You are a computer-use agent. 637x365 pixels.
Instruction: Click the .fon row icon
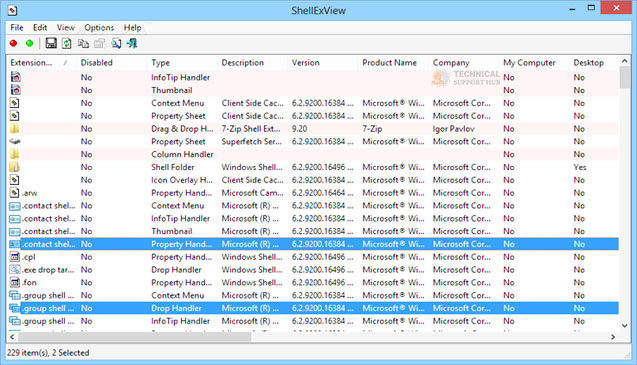(x=15, y=282)
